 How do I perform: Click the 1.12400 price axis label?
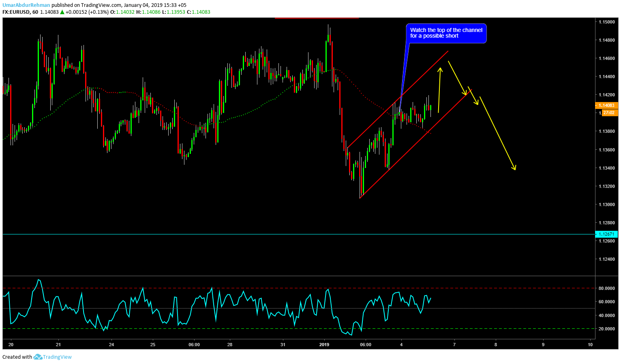(607, 259)
